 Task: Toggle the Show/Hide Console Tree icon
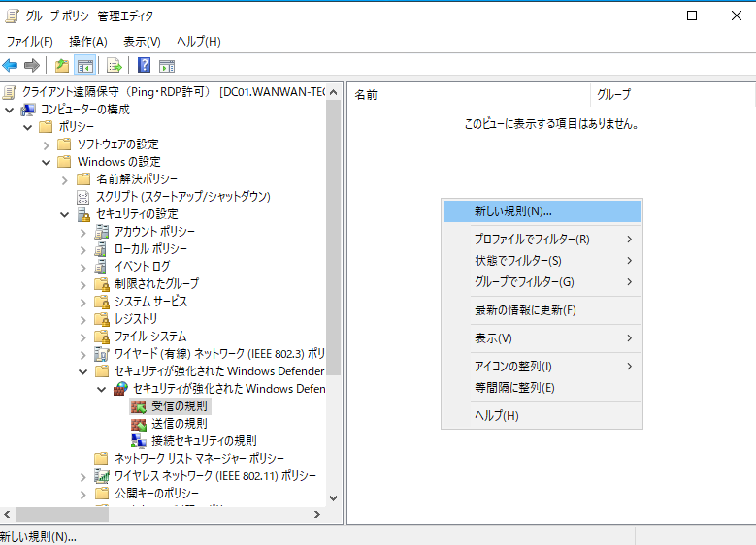[85, 66]
